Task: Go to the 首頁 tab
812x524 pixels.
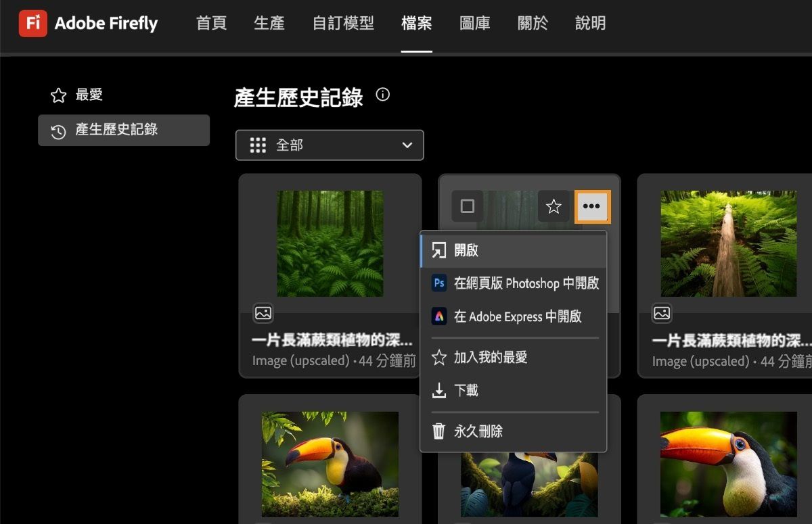Action: point(211,24)
